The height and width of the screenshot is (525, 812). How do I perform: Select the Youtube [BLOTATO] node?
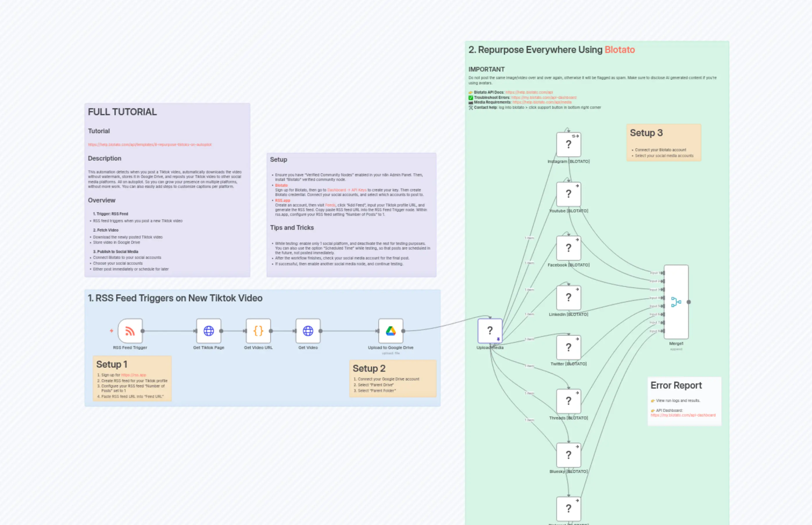(x=568, y=194)
